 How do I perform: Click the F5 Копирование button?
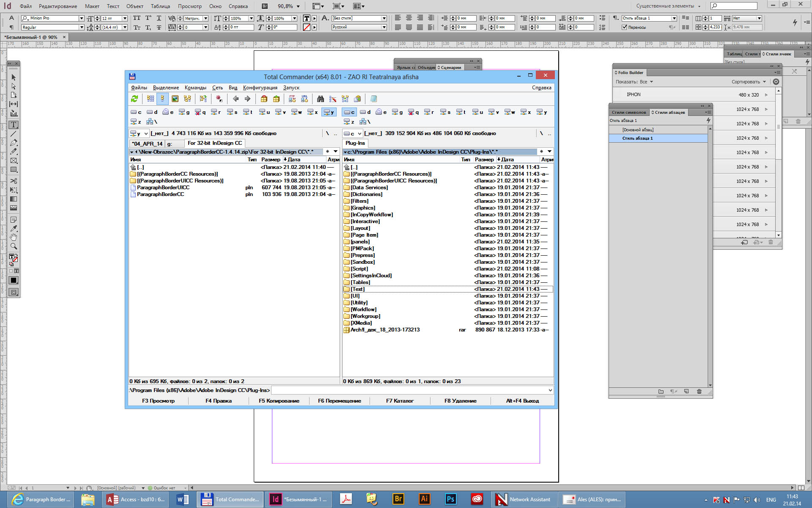tap(279, 400)
